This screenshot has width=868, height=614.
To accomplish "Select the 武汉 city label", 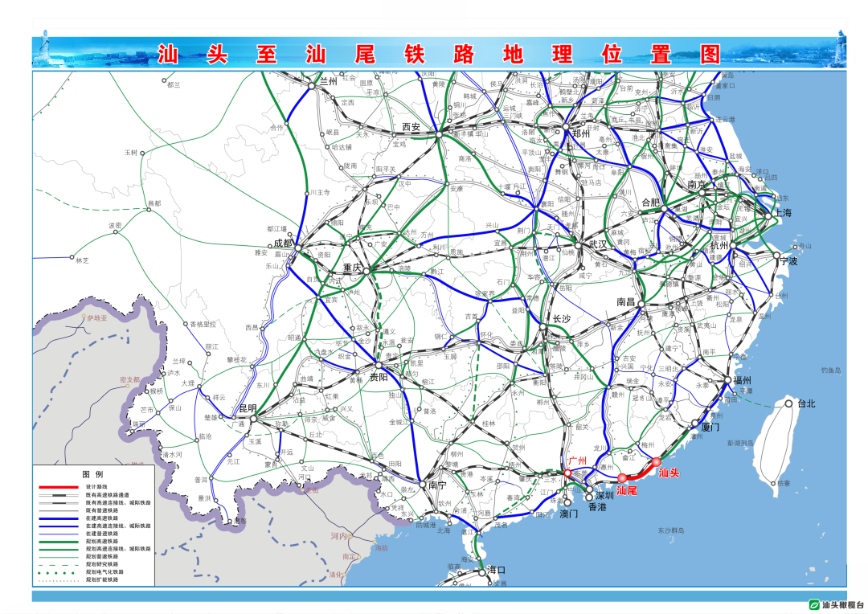I will pyautogui.click(x=599, y=244).
